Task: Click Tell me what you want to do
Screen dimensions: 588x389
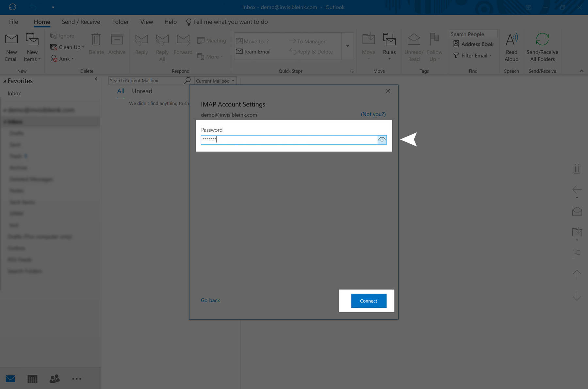Action: 227,22
